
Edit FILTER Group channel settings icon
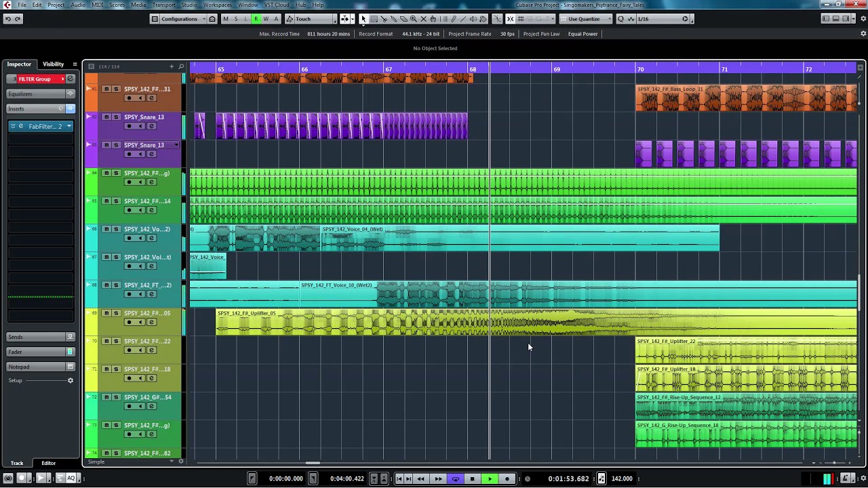point(70,79)
